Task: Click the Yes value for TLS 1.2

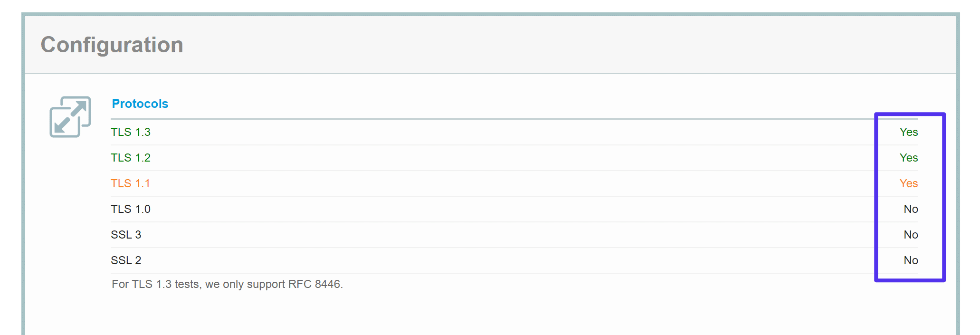Action: [x=908, y=158]
